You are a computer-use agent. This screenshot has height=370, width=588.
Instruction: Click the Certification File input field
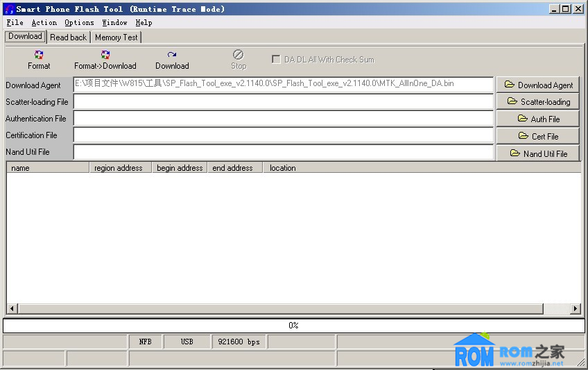284,135
